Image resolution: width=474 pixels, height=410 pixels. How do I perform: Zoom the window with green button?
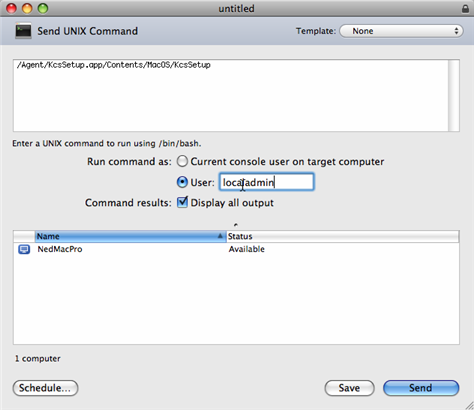click(x=43, y=8)
